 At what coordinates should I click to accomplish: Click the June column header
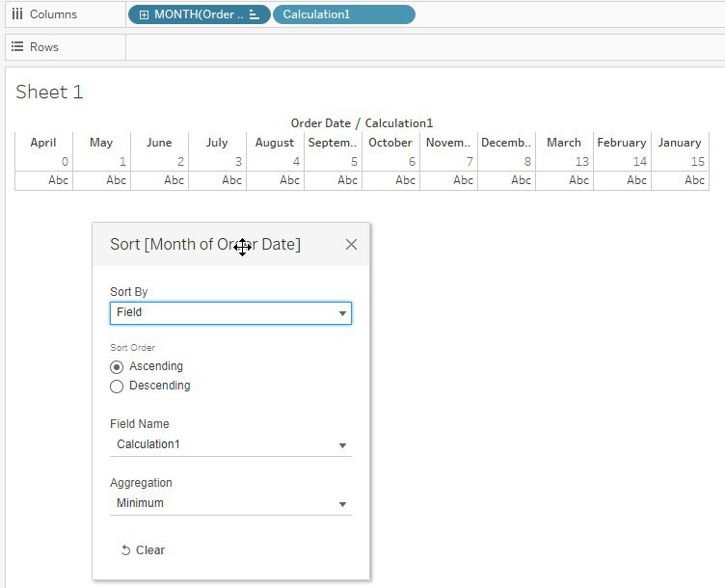(x=159, y=143)
